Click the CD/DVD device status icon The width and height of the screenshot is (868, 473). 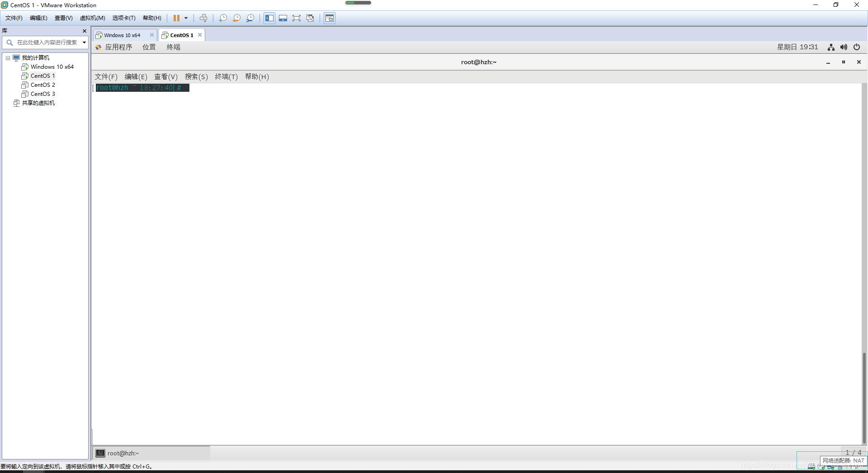(x=821, y=467)
